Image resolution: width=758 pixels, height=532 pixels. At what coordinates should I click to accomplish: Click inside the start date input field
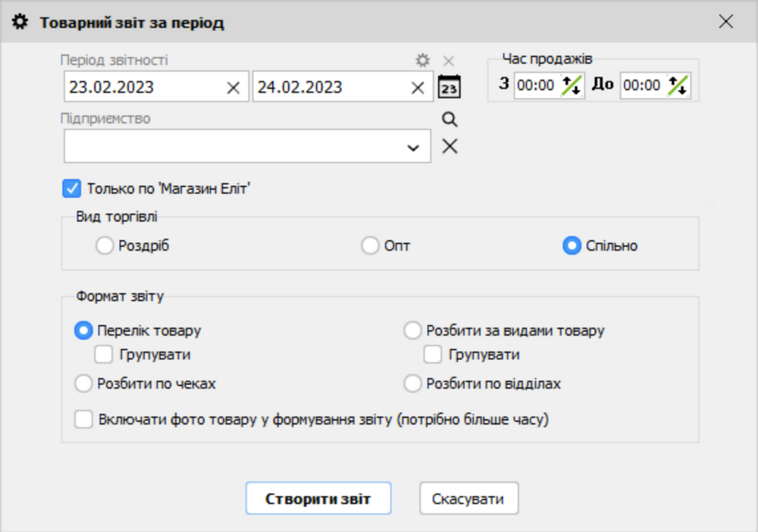[x=136, y=87]
